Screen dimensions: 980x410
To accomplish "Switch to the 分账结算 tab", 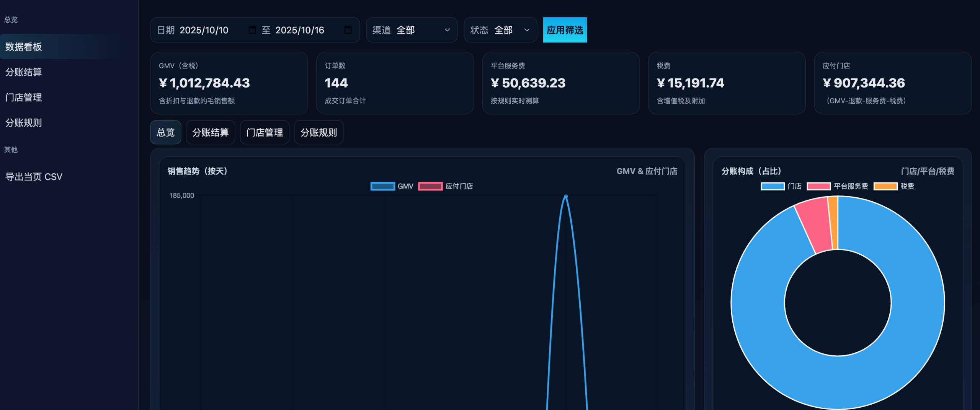I will [x=210, y=132].
